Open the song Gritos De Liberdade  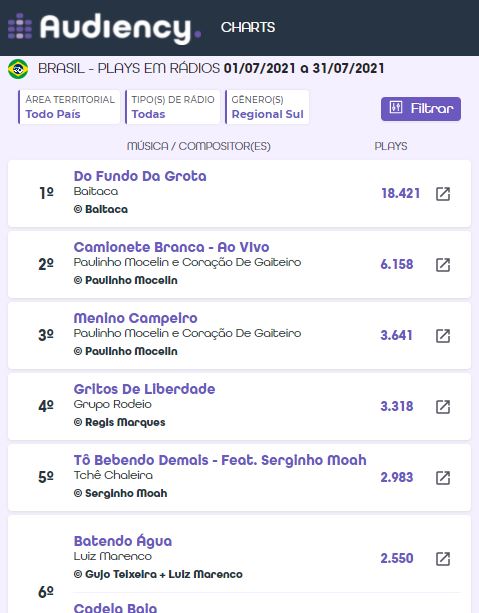[144, 389]
